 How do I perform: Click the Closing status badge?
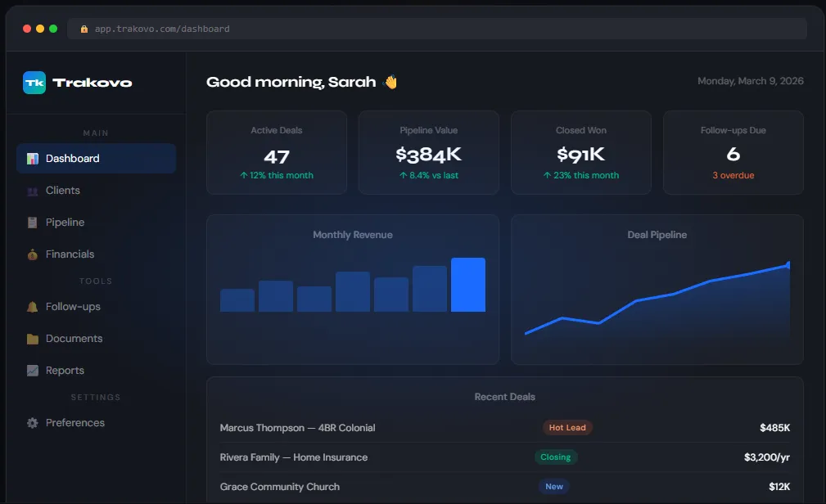[x=555, y=457]
